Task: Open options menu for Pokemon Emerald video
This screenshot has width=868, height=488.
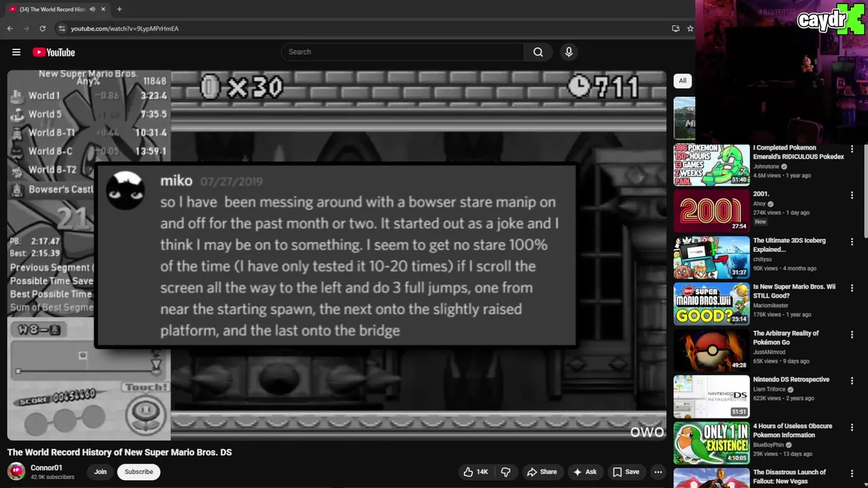Action: pos(852,149)
